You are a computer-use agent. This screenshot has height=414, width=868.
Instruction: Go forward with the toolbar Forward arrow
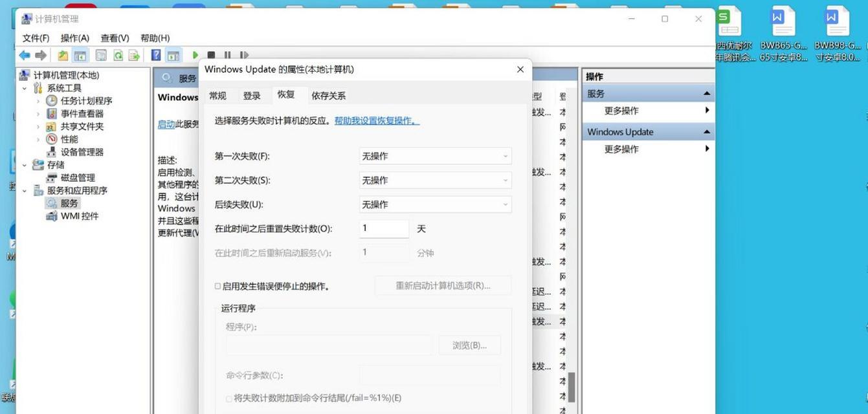click(x=41, y=56)
